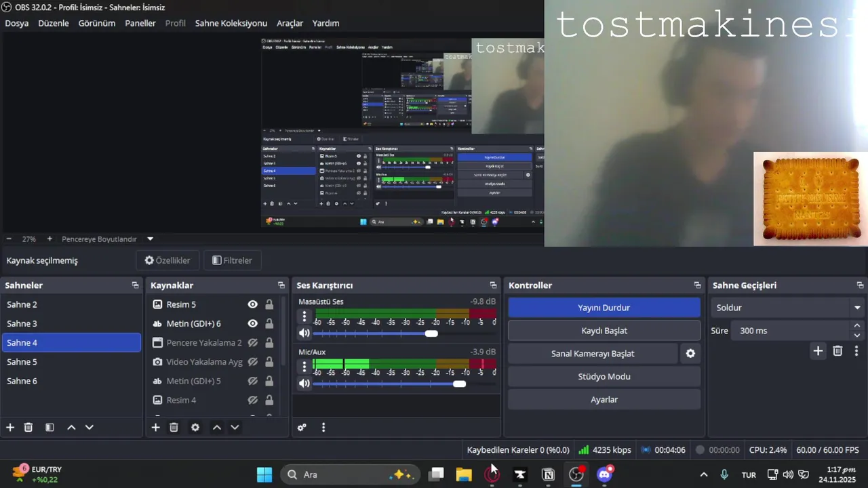Screen dimensions: 868x488
Task: Mute Masaüstü Ses speaker icon
Action: click(x=304, y=333)
